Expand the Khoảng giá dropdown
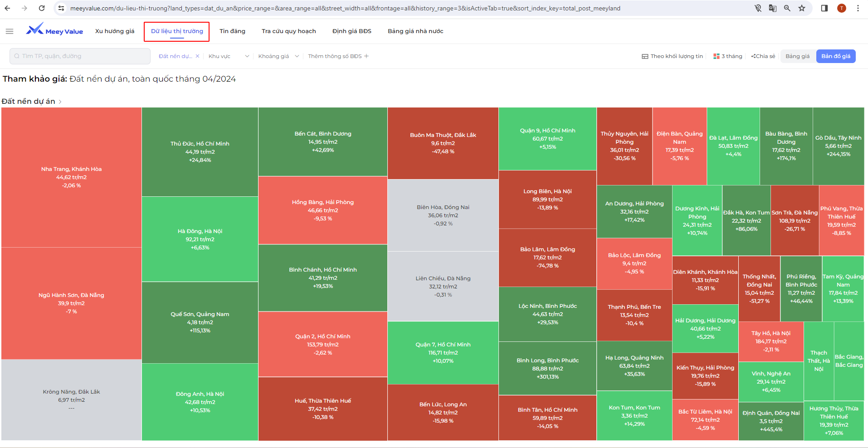 coord(278,56)
